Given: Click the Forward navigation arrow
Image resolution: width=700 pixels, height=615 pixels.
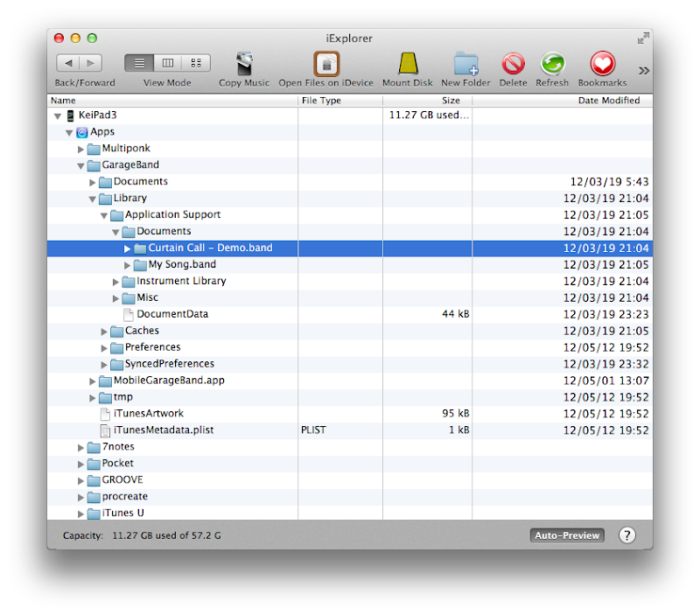Looking at the screenshot, I should coord(91,63).
